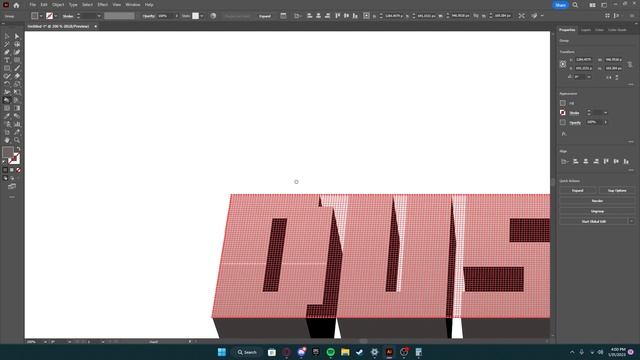Select the Symbol Sprayer tool
This screenshot has width=640, height=360.
point(7,124)
